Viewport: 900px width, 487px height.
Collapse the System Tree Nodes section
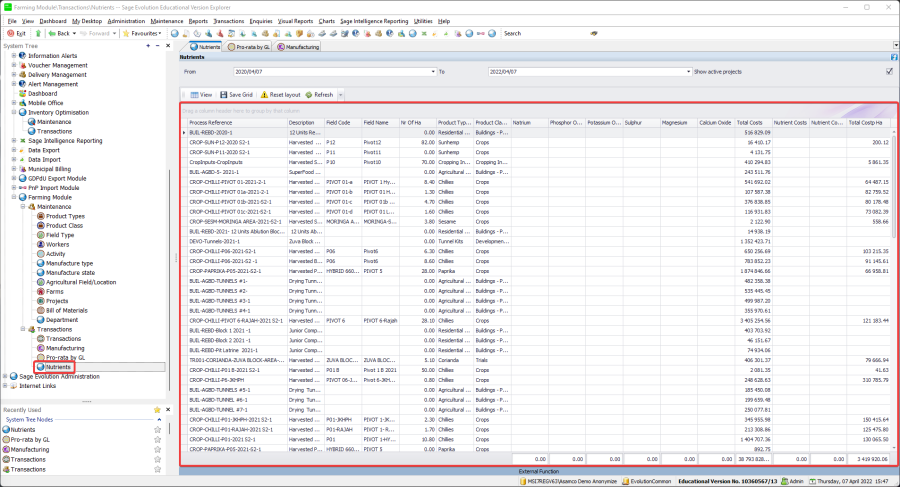[157, 419]
